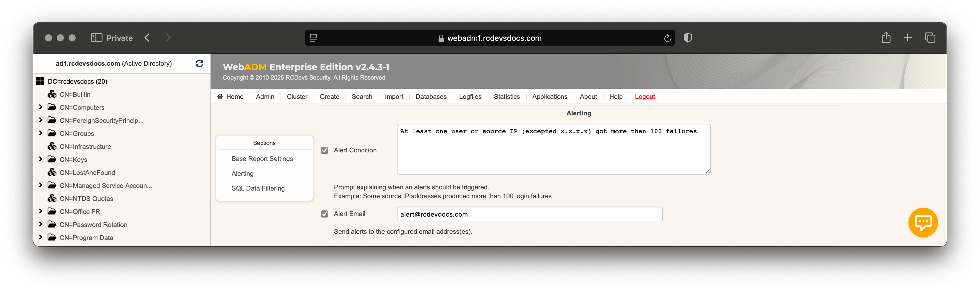The width and height of the screenshot is (980, 290).
Task: Click the CN=Keys folder icon
Action: [x=52, y=159]
